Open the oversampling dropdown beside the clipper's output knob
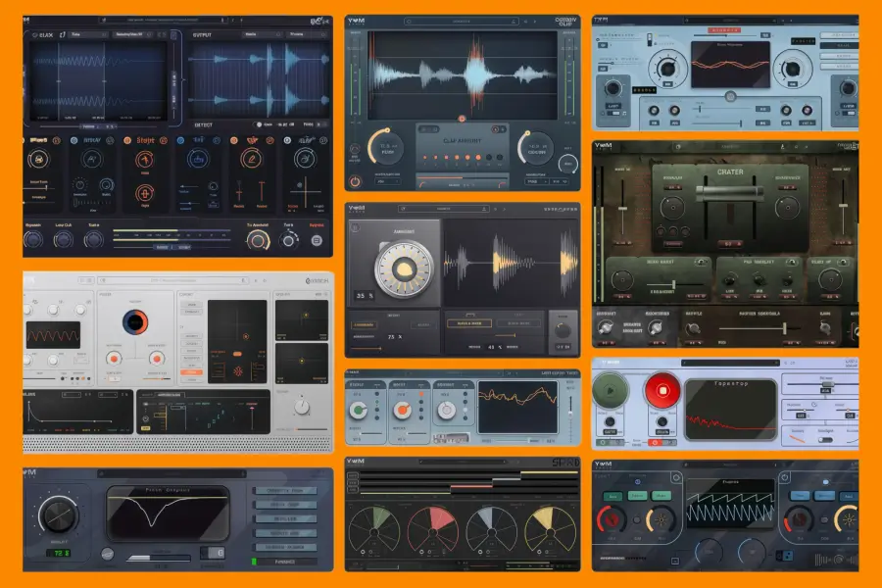882x588 pixels. 534,180
